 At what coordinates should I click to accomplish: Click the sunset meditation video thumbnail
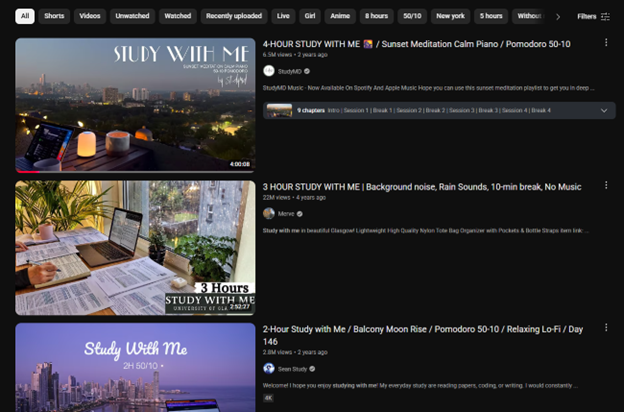click(x=135, y=105)
